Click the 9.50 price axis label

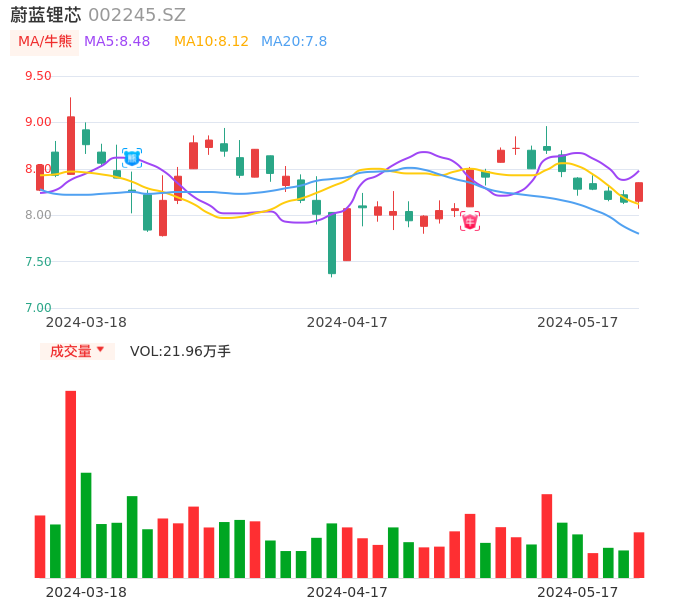click(x=38, y=76)
